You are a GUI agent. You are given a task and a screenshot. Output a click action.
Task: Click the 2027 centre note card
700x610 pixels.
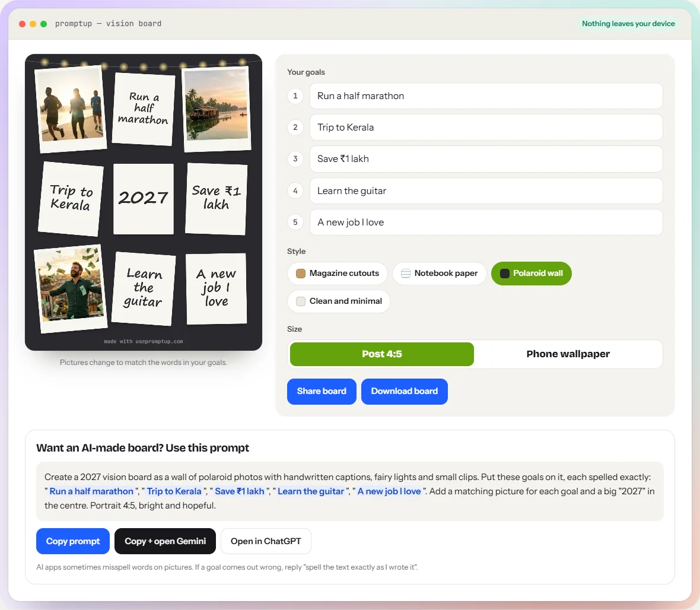tap(144, 199)
